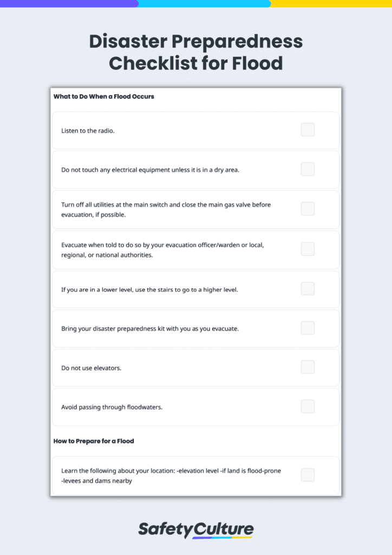Tick the 'use the stairs' checkbox
Viewport: 392px width, 555px height.
click(x=308, y=289)
